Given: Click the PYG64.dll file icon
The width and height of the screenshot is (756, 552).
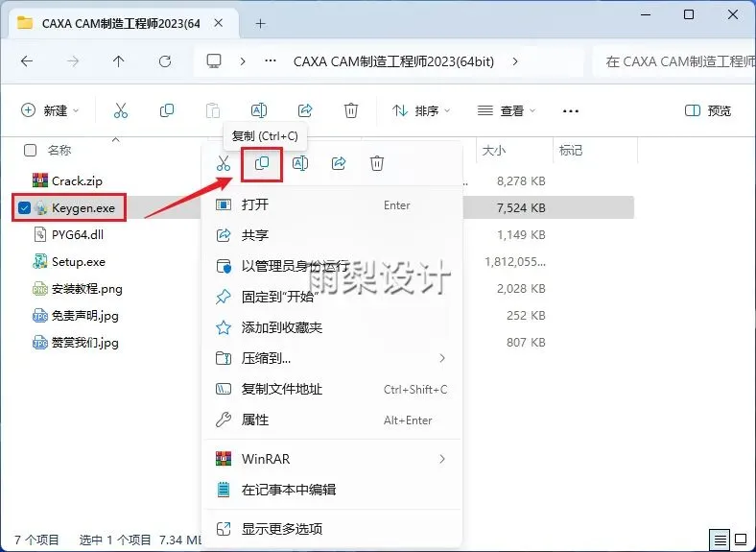Looking at the screenshot, I should [39, 234].
